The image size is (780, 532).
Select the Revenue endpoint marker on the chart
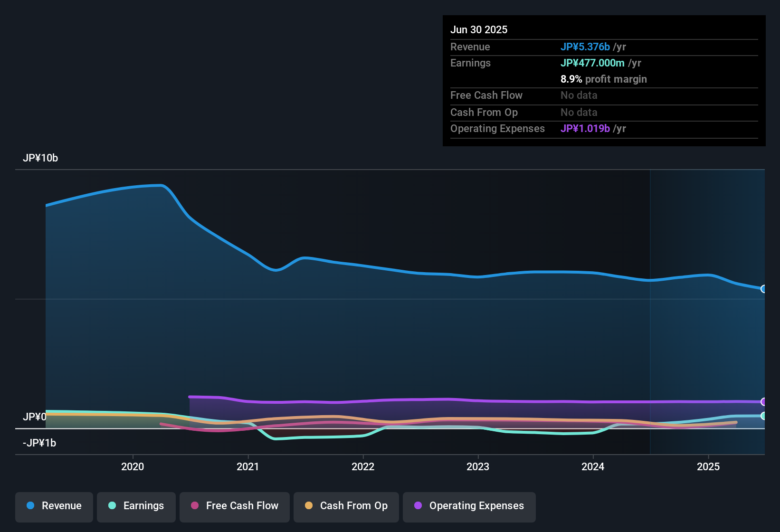pyautogui.click(x=764, y=289)
